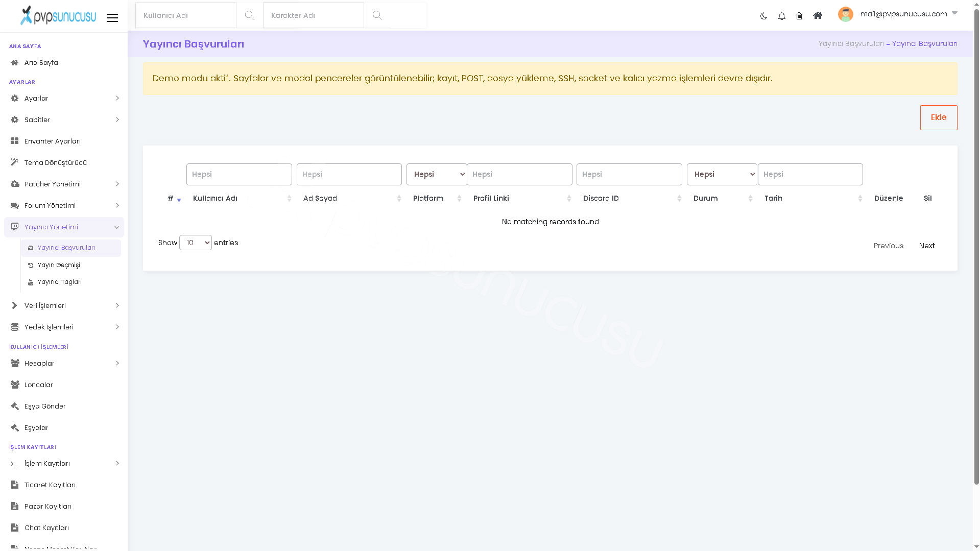Click search icon next to Karakter Adı
The image size is (980, 551).
(377, 15)
